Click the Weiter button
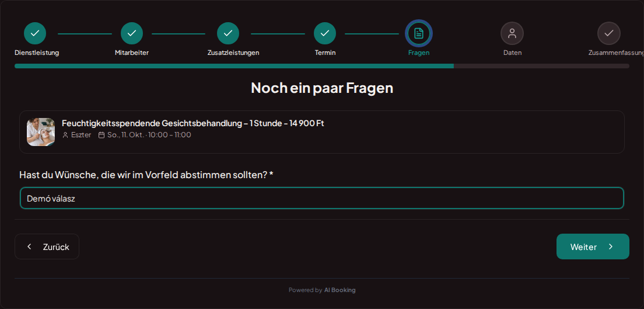The width and height of the screenshot is (644, 309). point(593,246)
